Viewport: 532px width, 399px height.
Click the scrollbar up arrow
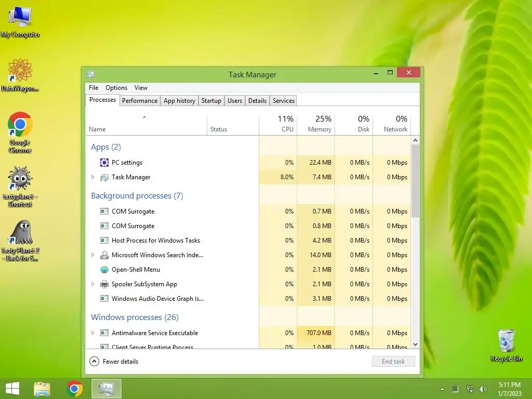[x=415, y=140]
